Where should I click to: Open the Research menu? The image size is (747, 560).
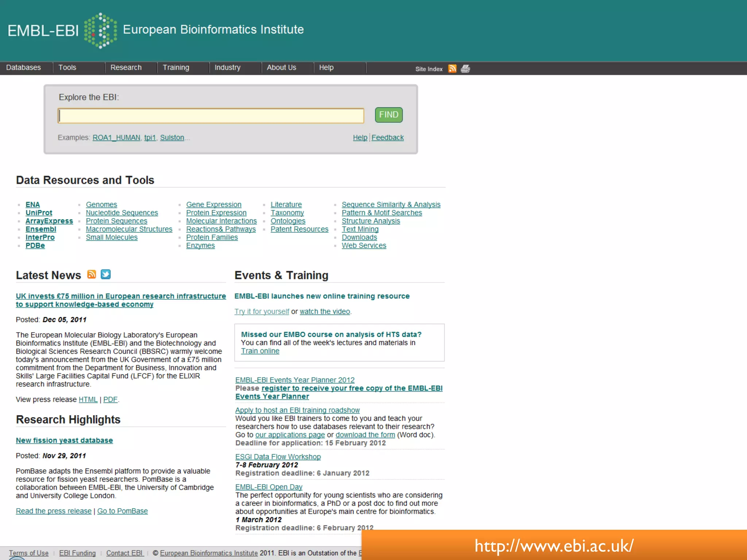pyautogui.click(x=126, y=68)
